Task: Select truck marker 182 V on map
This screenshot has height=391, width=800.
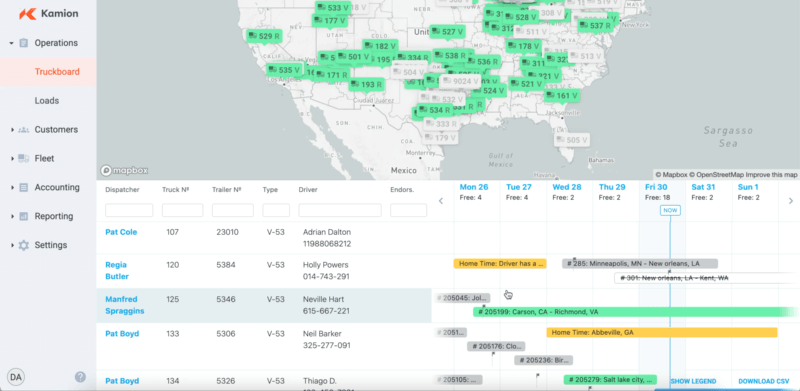Action: 380,46
